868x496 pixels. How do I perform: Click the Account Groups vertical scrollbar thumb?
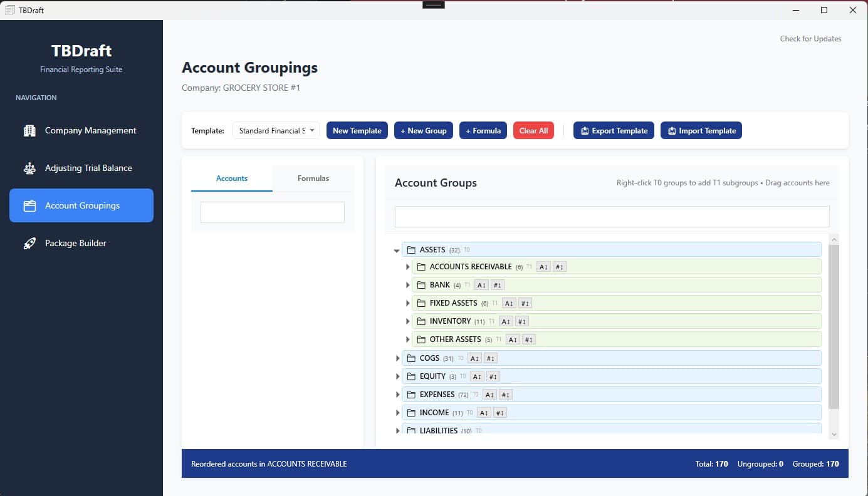click(x=834, y=327)
